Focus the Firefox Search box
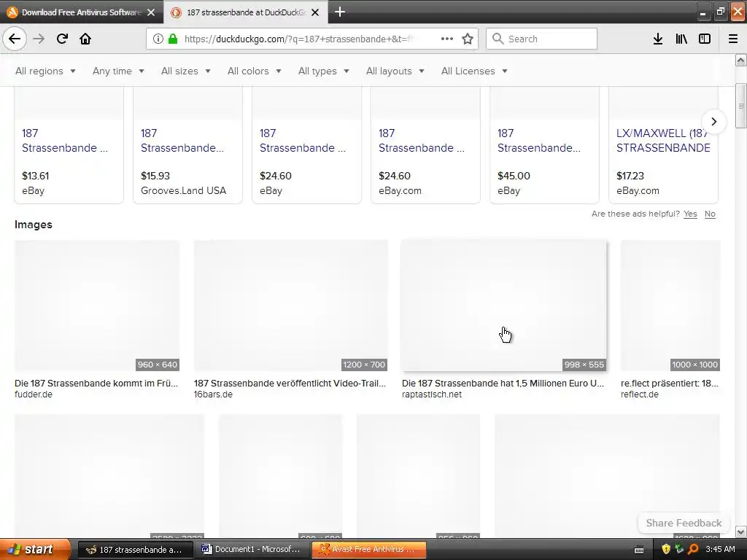This screenshot has width=747, height=560. (x=542, y=39)
